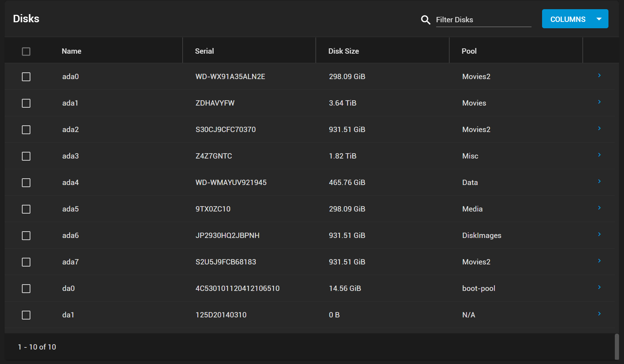Check the box for disk ada6
This screenshot has height=364, width=624.
[26, 235]
